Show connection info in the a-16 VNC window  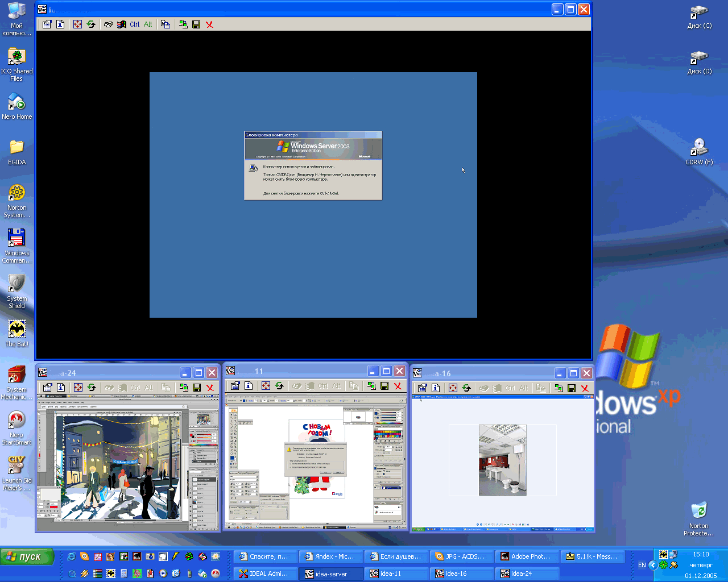tap(436, 388)
